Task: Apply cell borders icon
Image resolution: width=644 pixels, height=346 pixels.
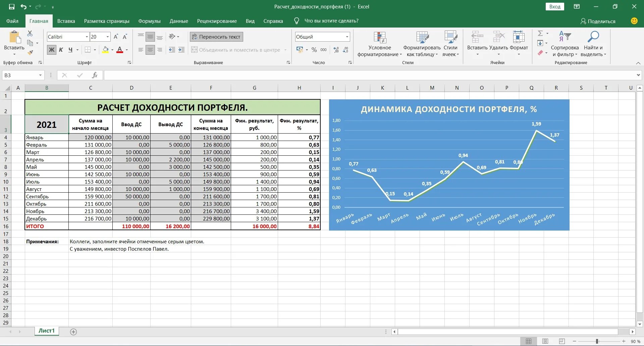Action: [x=88, y=50]
